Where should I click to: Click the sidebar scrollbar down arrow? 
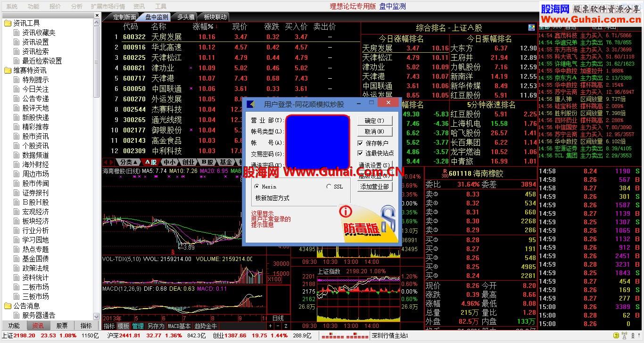pyautogui.click(x=97, y=317)
